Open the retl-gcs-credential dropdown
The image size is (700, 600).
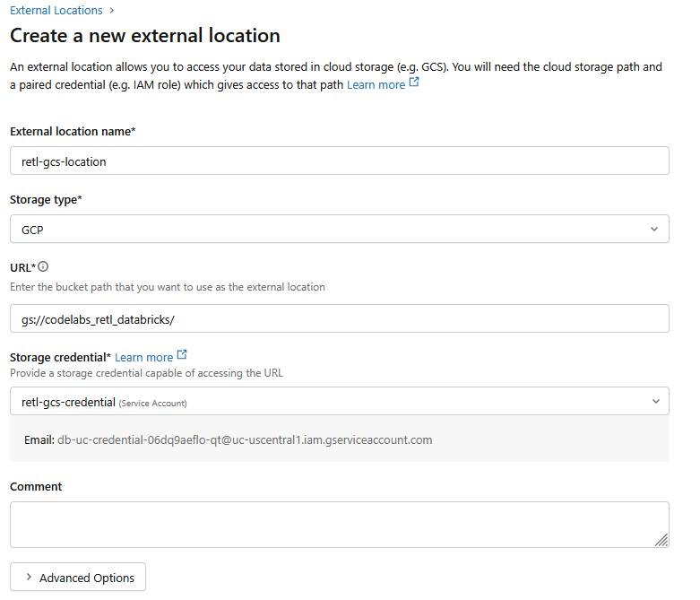pos(339,402)
